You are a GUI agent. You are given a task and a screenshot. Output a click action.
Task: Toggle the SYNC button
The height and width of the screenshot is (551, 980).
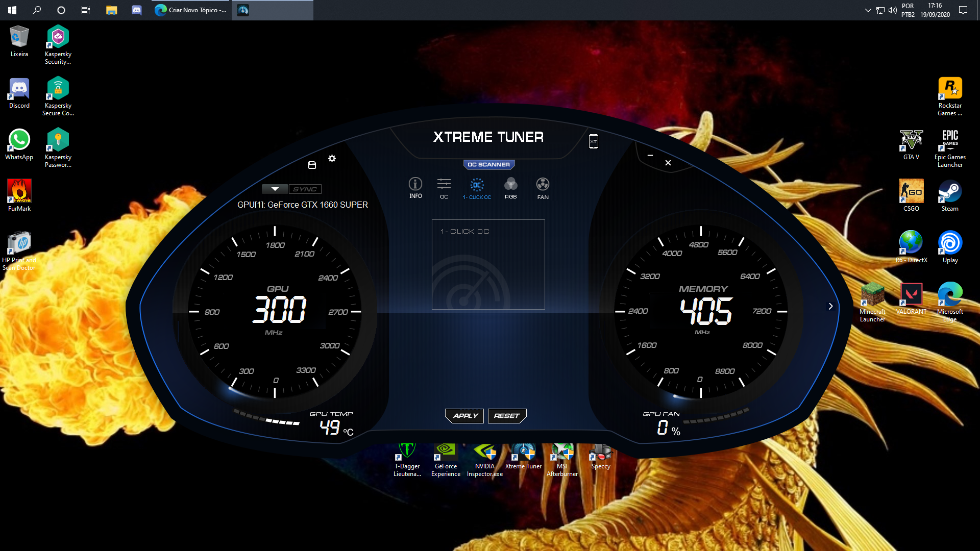coord(305,189)
